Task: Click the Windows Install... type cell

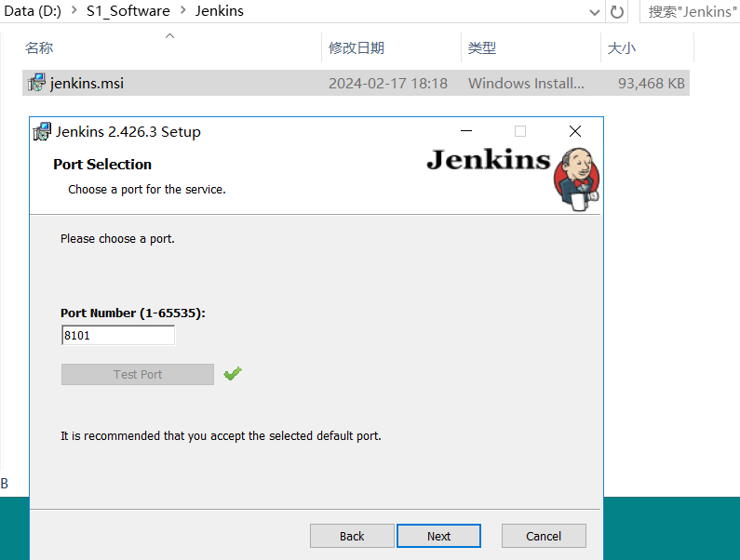Action: 526,84
